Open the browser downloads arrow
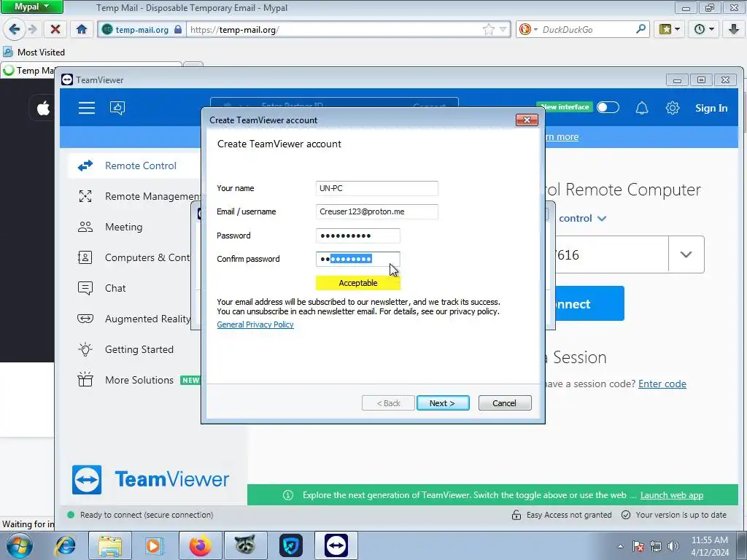The width and height of the screenshot is (747, 560). click(734, 29)
